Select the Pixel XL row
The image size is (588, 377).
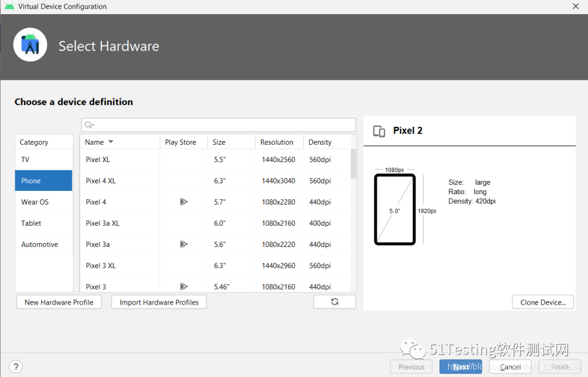tap(215, 159)
